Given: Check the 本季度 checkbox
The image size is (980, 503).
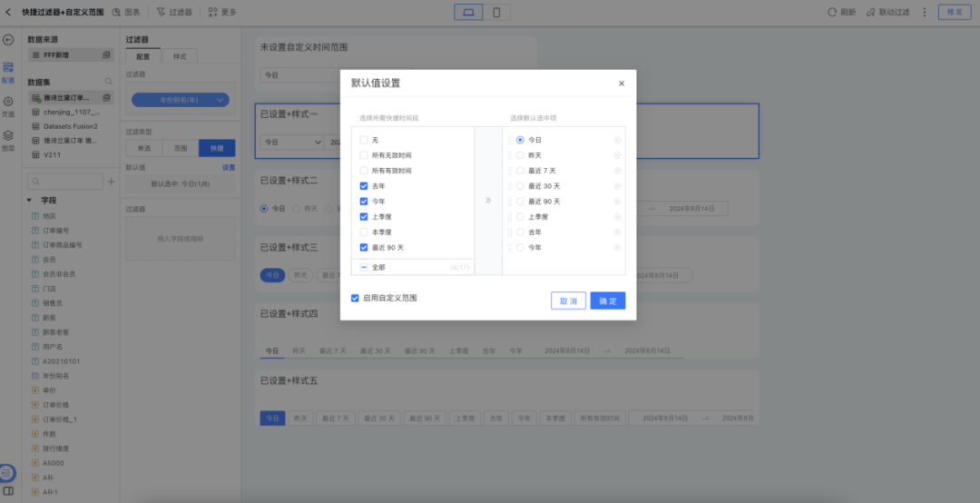Looking at the screenshot, I should (x=364, y=232).
